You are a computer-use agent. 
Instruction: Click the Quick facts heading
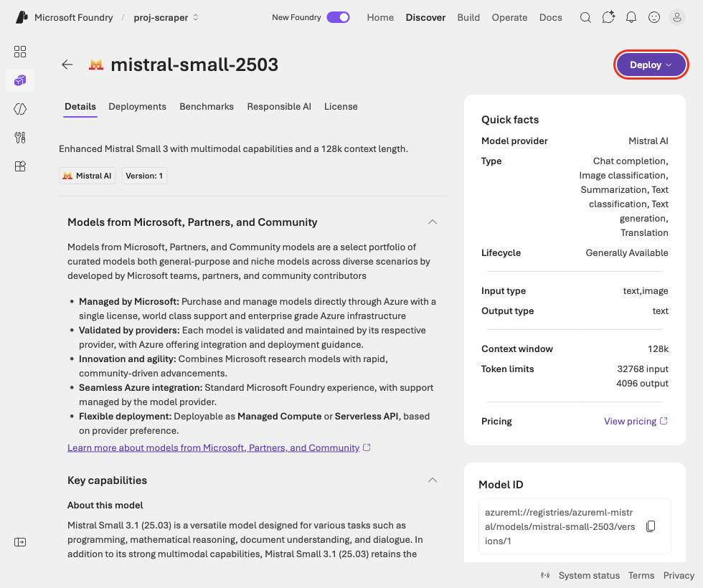(510, 120)
